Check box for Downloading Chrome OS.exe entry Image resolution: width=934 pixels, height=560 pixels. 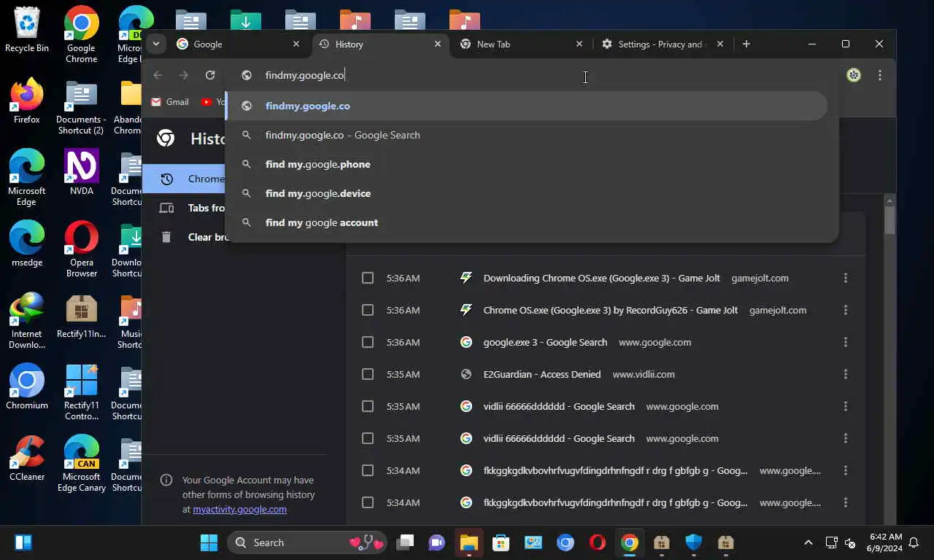click(x=368, y=278)
